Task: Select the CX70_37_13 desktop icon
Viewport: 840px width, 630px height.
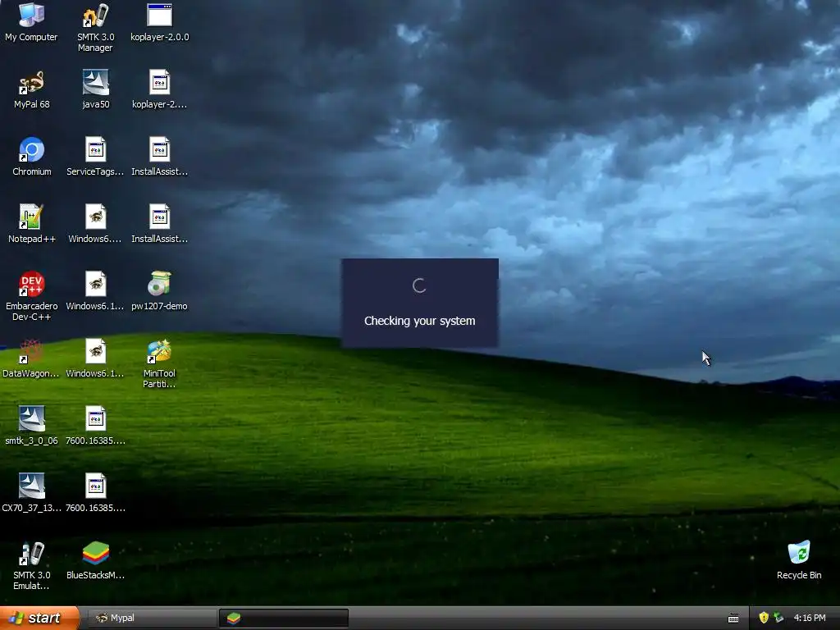Action: pos(32,493)
